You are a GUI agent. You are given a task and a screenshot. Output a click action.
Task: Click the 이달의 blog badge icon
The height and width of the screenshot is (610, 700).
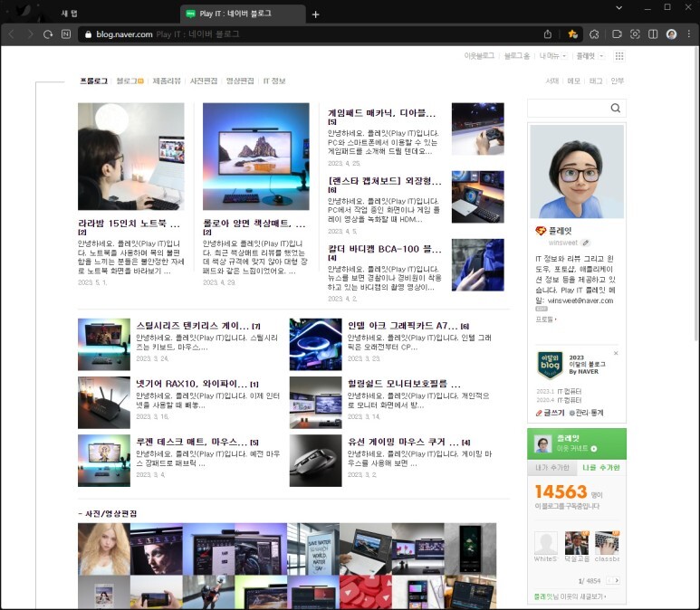click(550, 365)
